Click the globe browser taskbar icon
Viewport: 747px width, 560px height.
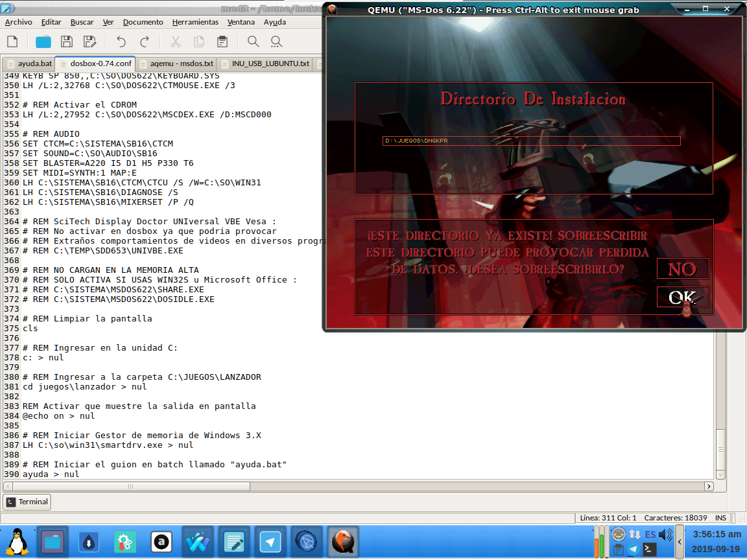(x=306, y=542)
